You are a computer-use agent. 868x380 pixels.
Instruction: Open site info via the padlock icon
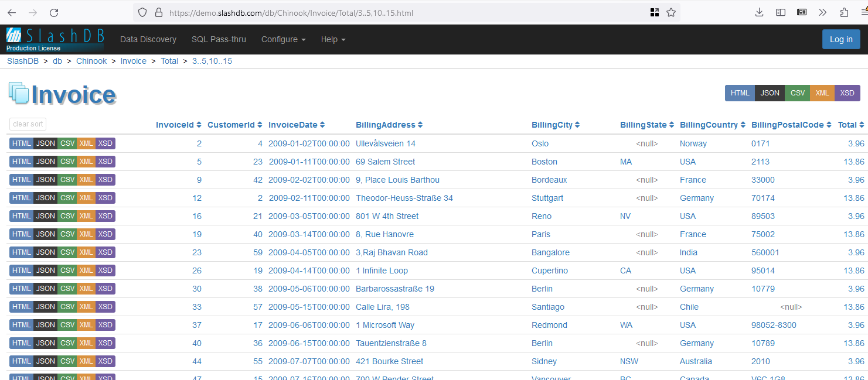(x=158, y=12)
